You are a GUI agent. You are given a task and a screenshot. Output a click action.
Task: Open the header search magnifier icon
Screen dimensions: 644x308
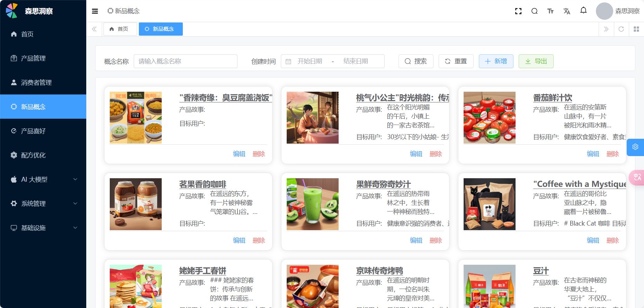click(535, 11)
